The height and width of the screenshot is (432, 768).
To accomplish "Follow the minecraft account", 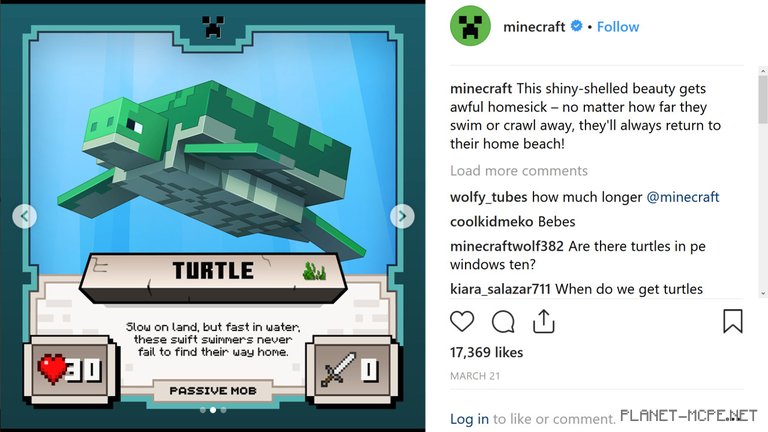I will click(618, 26).
